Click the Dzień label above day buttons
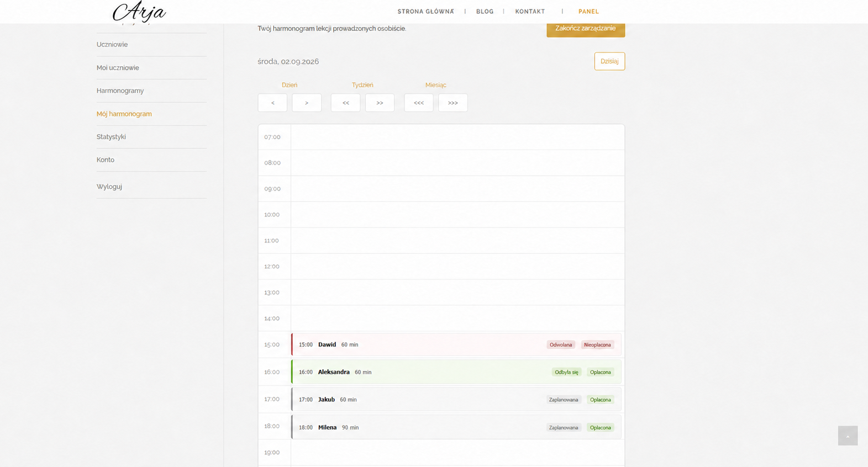The width and height of the screenshot is (868, 467). [290, 85]
